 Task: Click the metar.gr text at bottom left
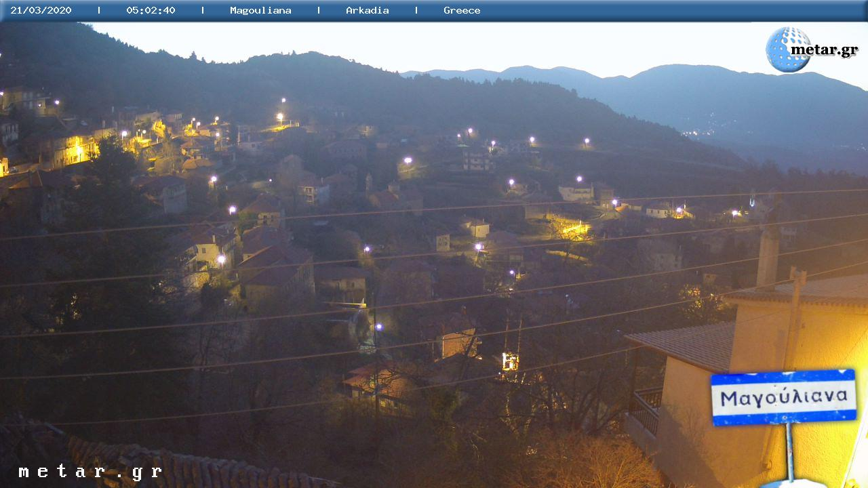pos(90,472)
